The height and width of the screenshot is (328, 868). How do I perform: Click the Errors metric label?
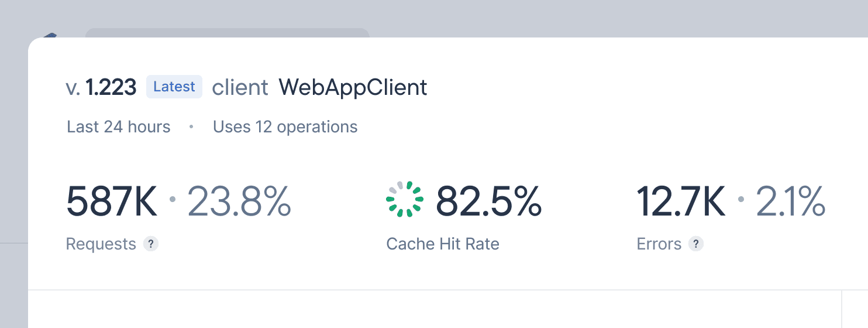click(x=659, y=244)
